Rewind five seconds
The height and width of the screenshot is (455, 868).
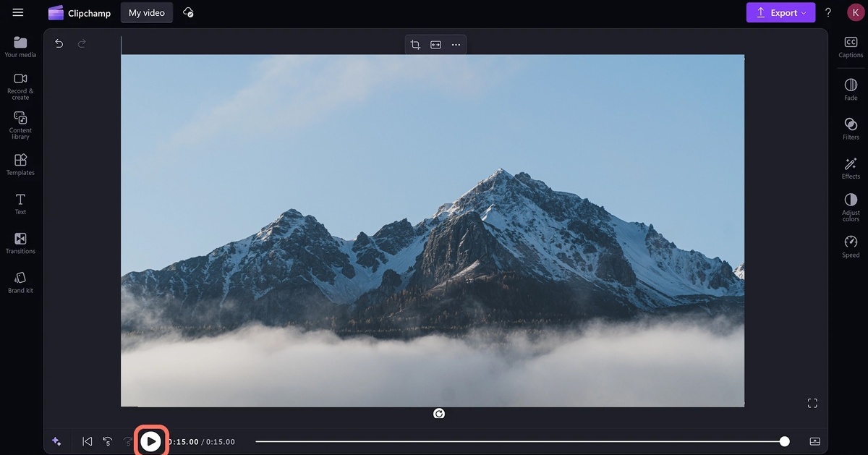pyautogui.click(x=108, y=441)
